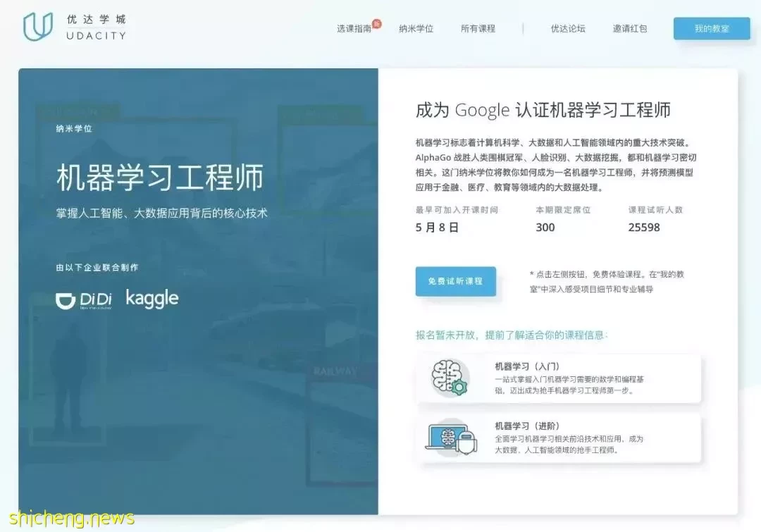The height and width of the screenshot is (532, 761).
Task: Click the 本期限定席位 label
Action: [x=563, y=210]
